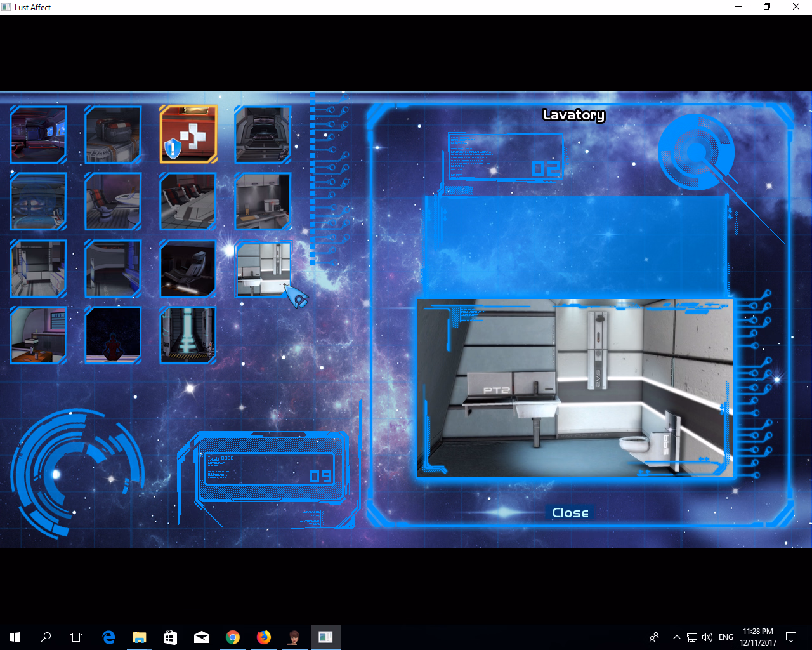Open File Explorer on the taskbar
This screenshot has width=812, height=650.
point(139,637)
